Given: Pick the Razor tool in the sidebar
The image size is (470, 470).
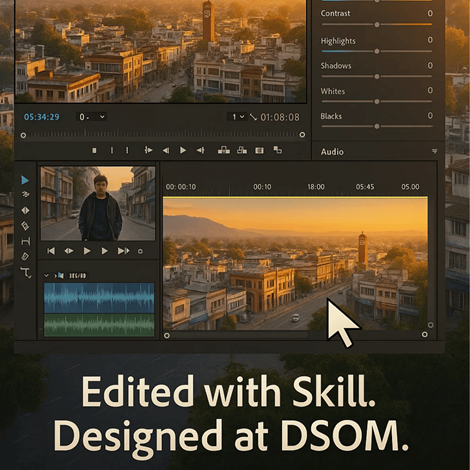Looking at the screenshot, I should (x=25, y=226).
